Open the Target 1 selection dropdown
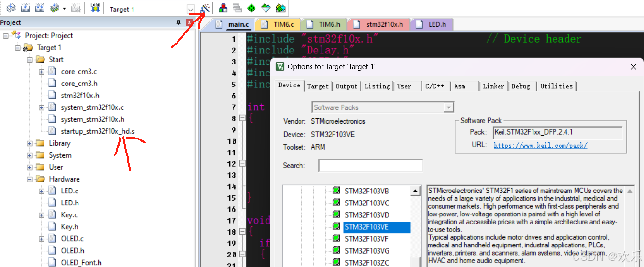The height and width of the screenshot is (267, 644). click(191, 9)
